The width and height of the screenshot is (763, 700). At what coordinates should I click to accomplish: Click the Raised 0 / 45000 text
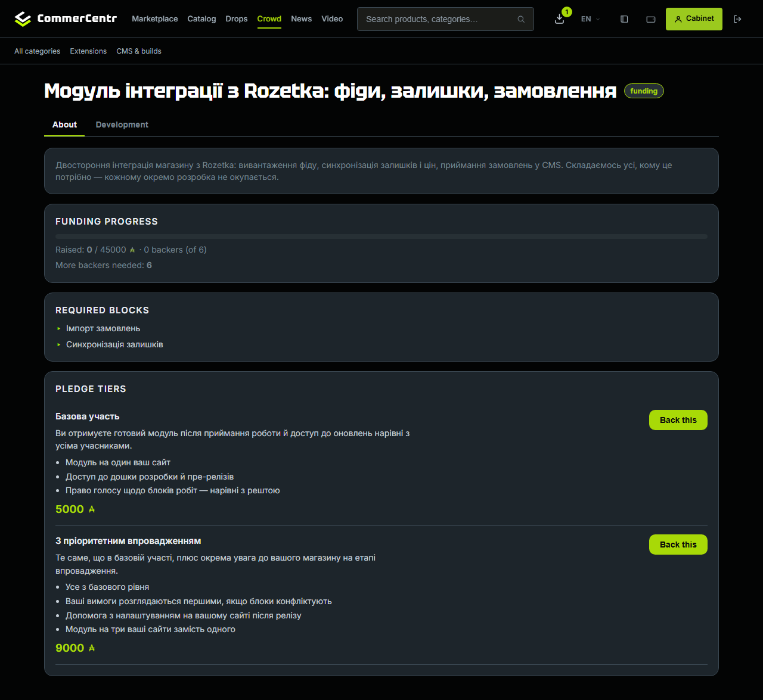[95, 250]
